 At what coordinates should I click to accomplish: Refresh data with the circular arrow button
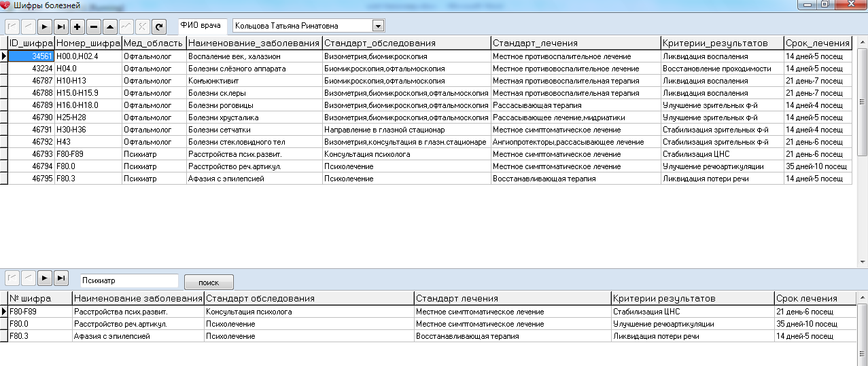pos(159,26)
